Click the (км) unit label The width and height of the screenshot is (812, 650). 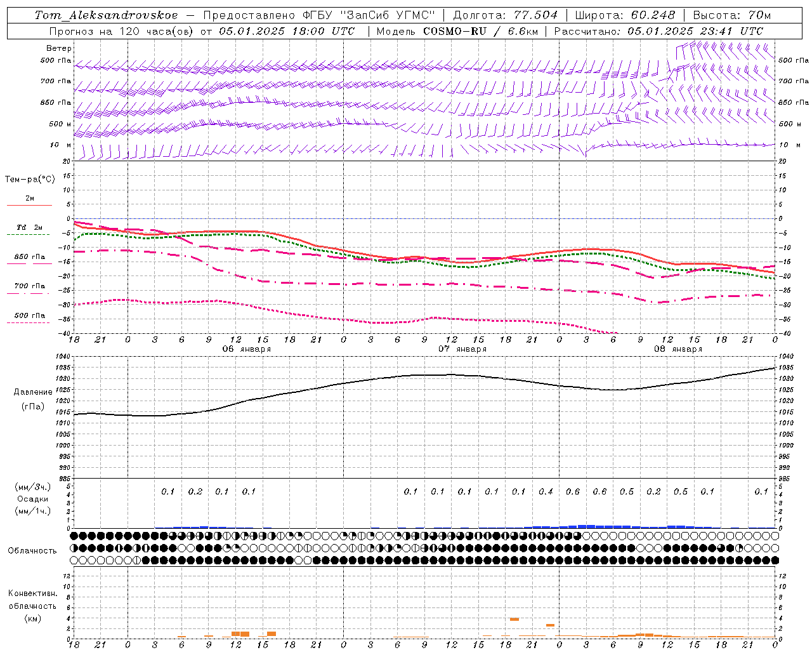point(32,618)
